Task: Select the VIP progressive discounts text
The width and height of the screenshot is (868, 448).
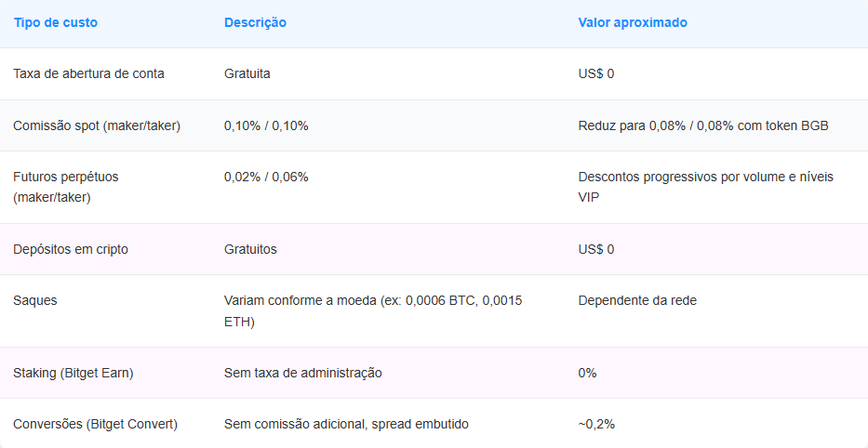Action: (705, 187)
